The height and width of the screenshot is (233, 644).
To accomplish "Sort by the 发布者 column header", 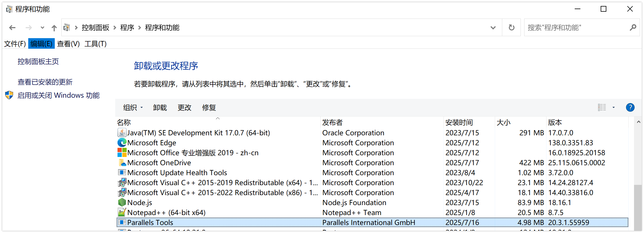I will coord(382,122).
